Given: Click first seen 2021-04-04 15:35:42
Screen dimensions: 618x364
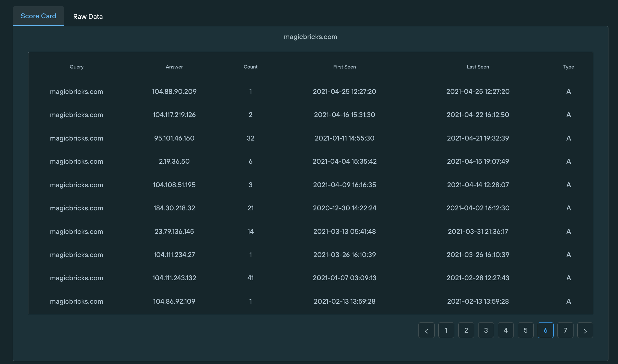Looking at the screenshot, I should click(344, 161).
